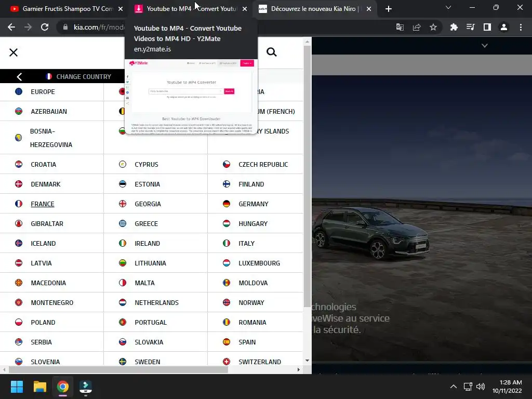Choose Bosnia-Herzegovina country
This screenshot has height=399, width=532.
click(51, 138)
